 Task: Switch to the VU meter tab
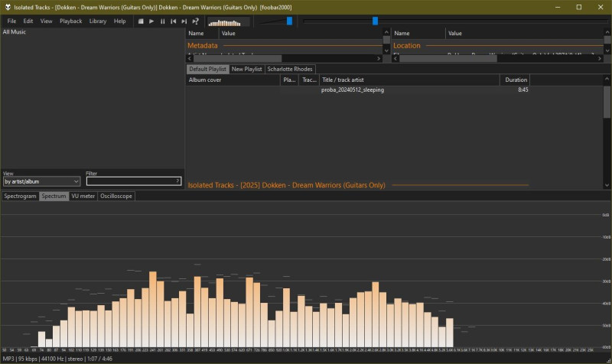pyautogui.click(x=83, y=197)
